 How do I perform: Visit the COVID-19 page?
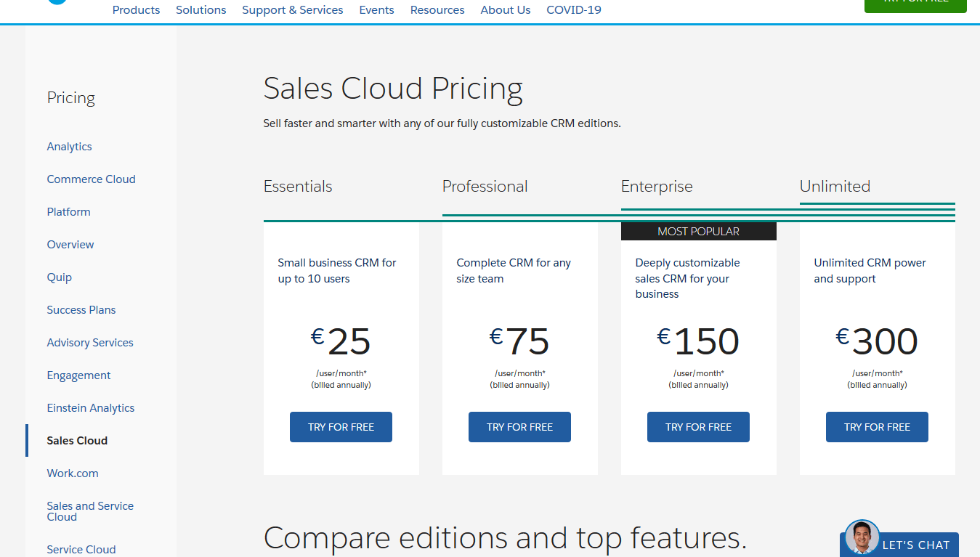click(573, 9)
